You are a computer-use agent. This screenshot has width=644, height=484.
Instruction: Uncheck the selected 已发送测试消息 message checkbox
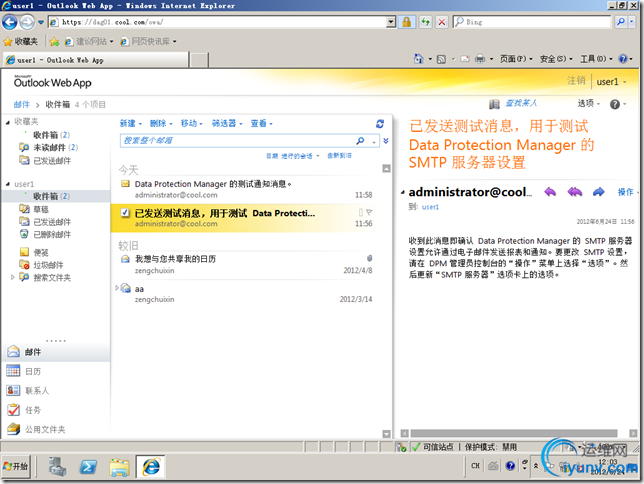tap(125, 213)
